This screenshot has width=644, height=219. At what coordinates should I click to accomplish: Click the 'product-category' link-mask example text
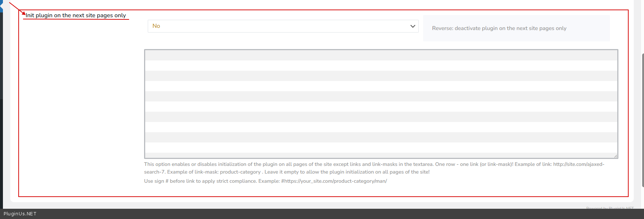(240, 172)
